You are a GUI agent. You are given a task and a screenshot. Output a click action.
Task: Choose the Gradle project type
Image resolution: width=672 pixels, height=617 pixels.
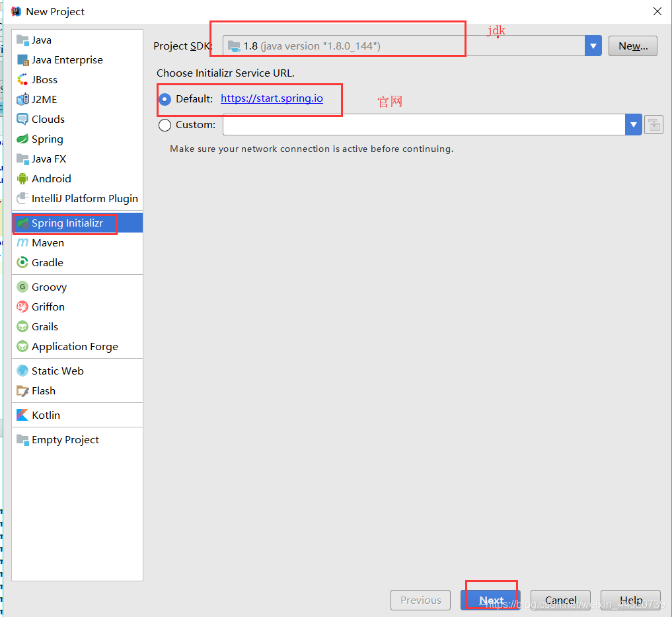77,262
